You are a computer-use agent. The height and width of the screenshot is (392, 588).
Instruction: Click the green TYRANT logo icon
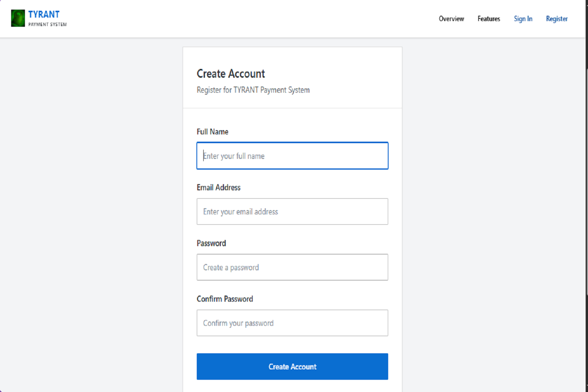pos(18,18)
